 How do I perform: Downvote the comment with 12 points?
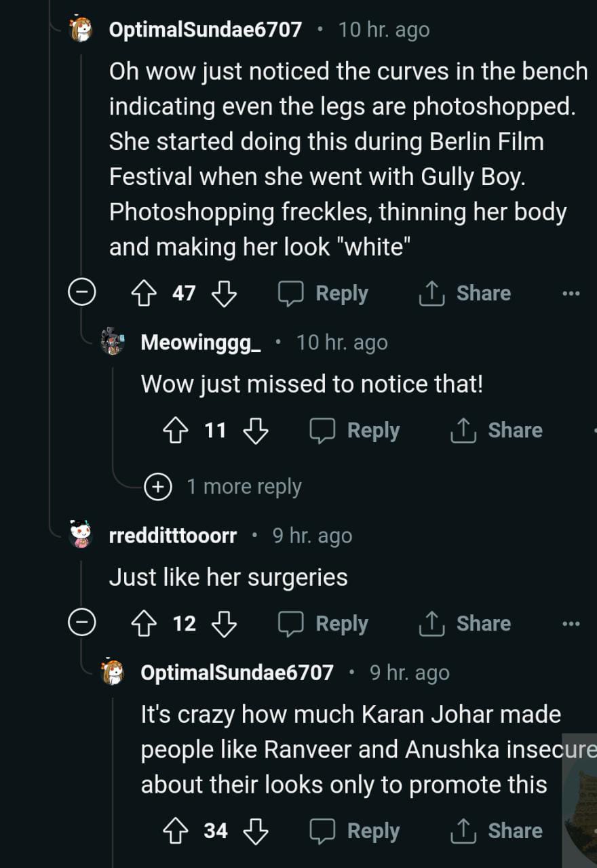click(225, 624)
